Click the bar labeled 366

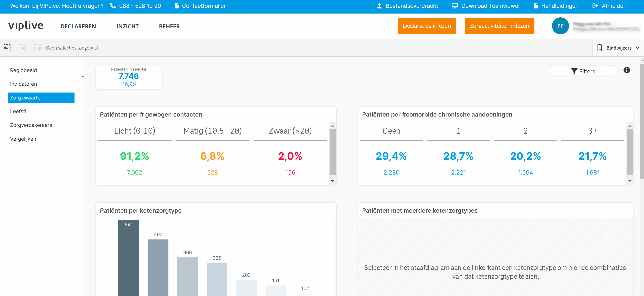[x=187, y=277]
